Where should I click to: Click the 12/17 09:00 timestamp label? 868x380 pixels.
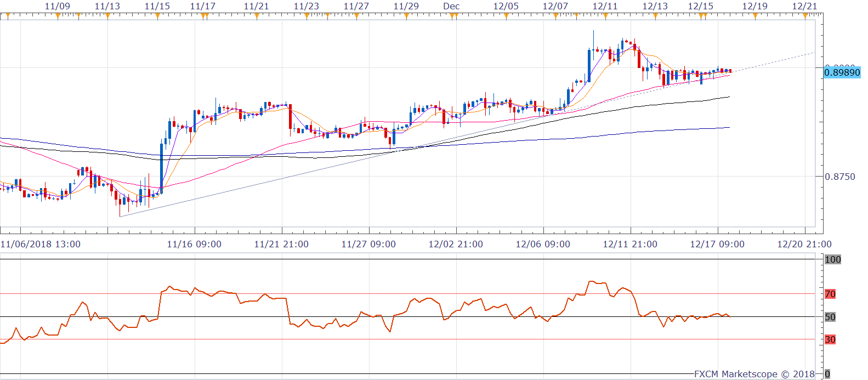717,244
